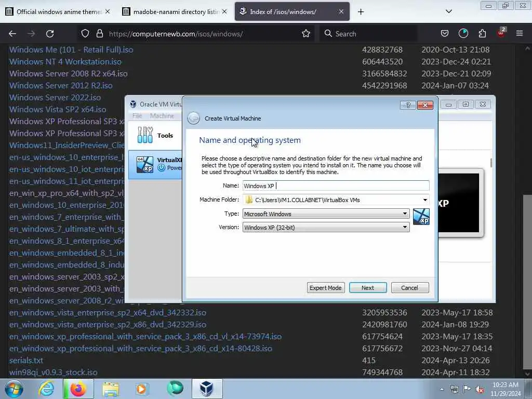This screenshot has height=399, width=532.
Task: Open Windows Explorer folder in taskbar
Action: (x=111, y=389)
